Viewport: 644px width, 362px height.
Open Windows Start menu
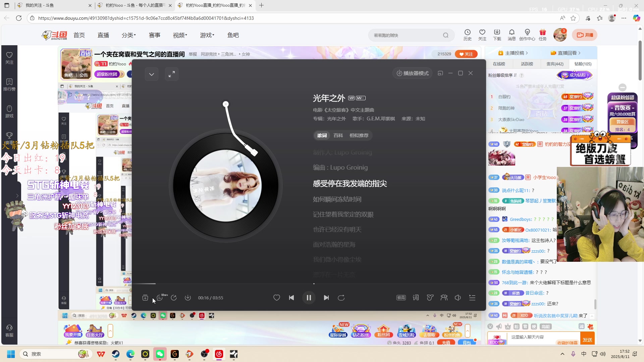11,354
